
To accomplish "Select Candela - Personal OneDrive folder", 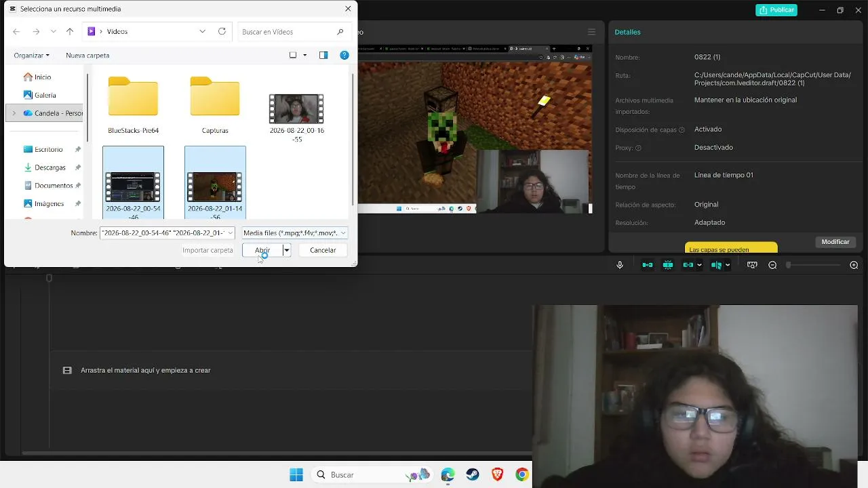I will coord(53,113).
